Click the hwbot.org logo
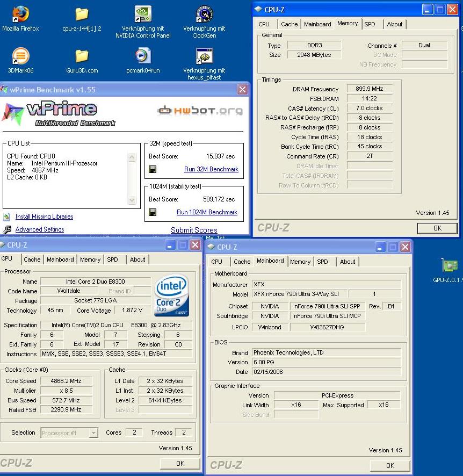The height and width of the screenshot is (476, 463). pos(200,111)
